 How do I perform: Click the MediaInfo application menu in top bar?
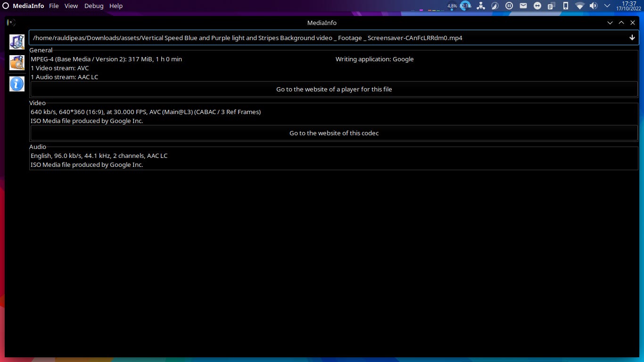point(28,6)
